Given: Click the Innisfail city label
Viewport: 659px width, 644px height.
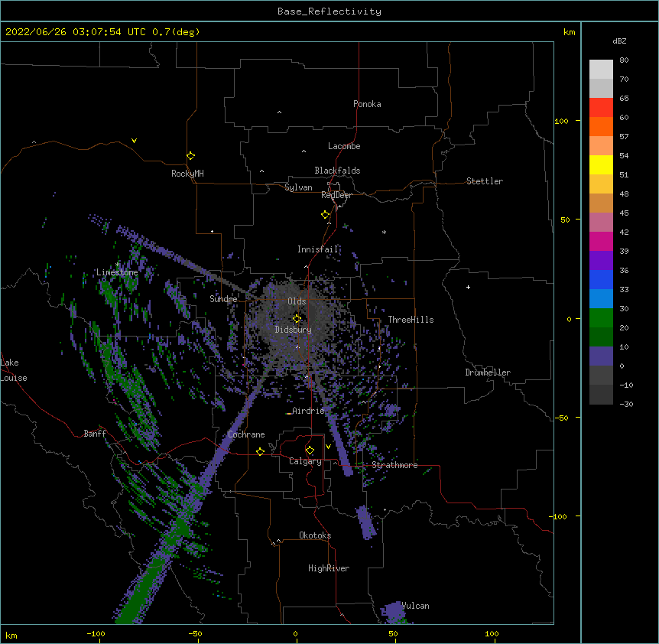Looking at the screenshot, I should (x=318, y=249).
